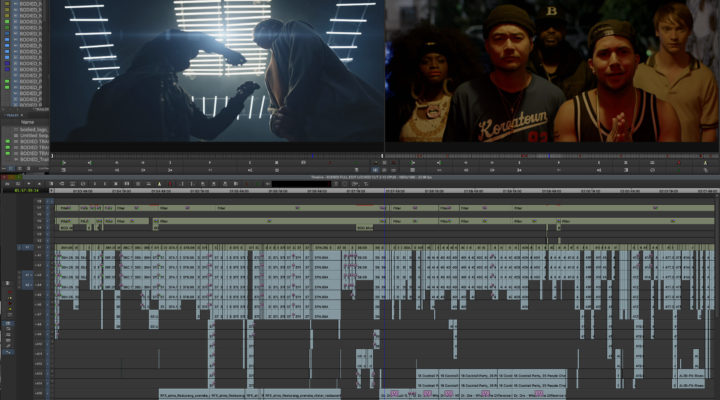The image size is (720, 400).
Task: Click the red Overwrite icon in the timeline toolbar
Action: [x=170, y=184]
